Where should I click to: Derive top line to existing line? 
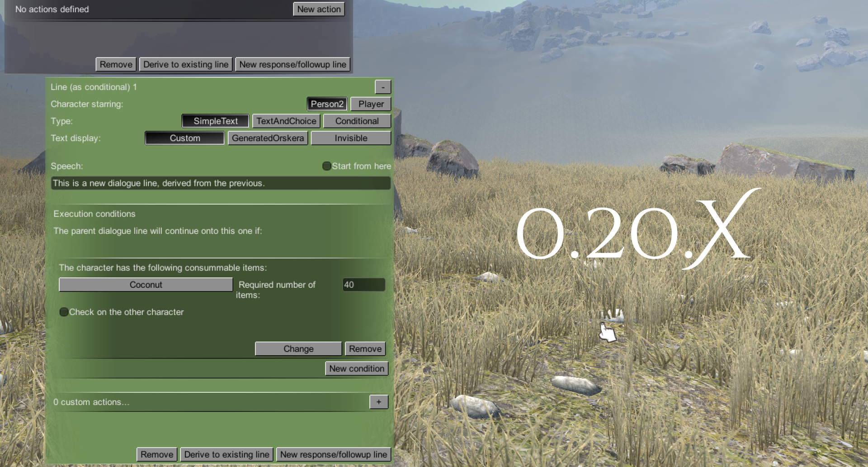(x=186, y=64)
